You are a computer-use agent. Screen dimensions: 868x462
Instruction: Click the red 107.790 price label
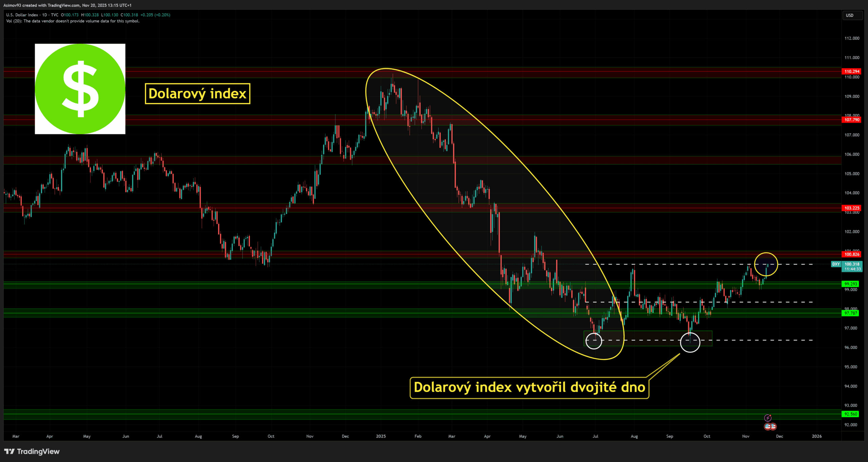851,120
